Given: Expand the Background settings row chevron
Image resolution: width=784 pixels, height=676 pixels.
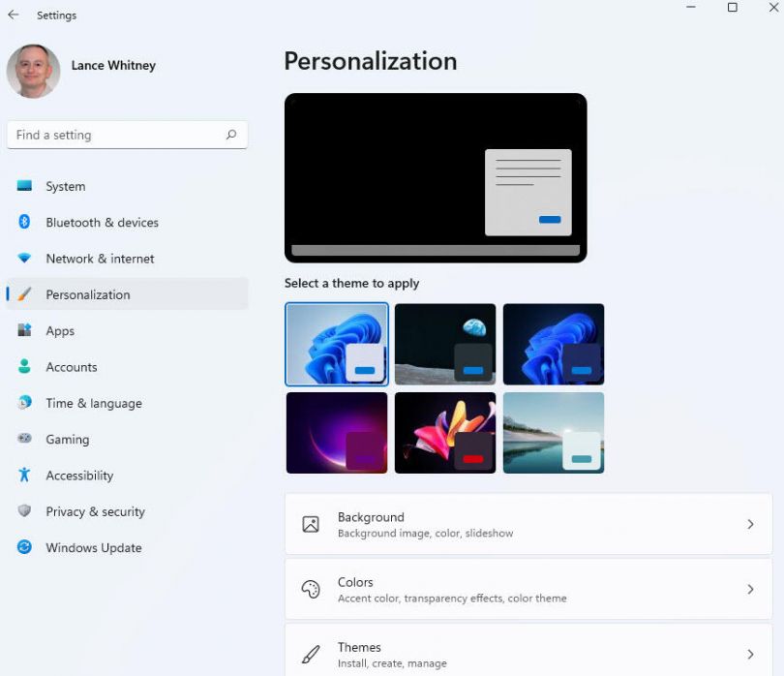Looking at the screenshot, I should pos(750,524).
